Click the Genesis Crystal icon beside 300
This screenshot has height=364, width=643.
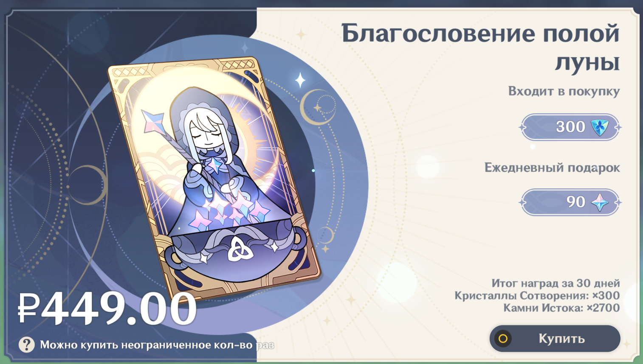pyautogui.click(x=600, y=127)
